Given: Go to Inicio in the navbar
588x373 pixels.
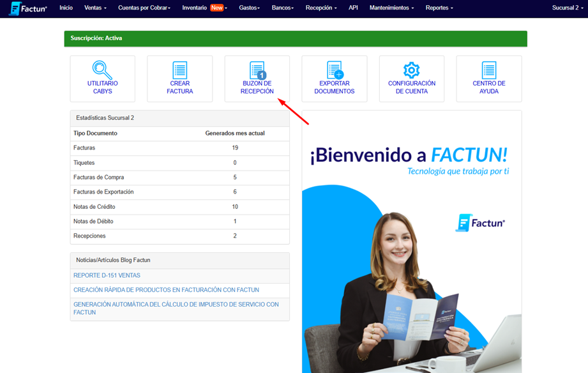Looking at the screenshot, I should tap(66, 8).
